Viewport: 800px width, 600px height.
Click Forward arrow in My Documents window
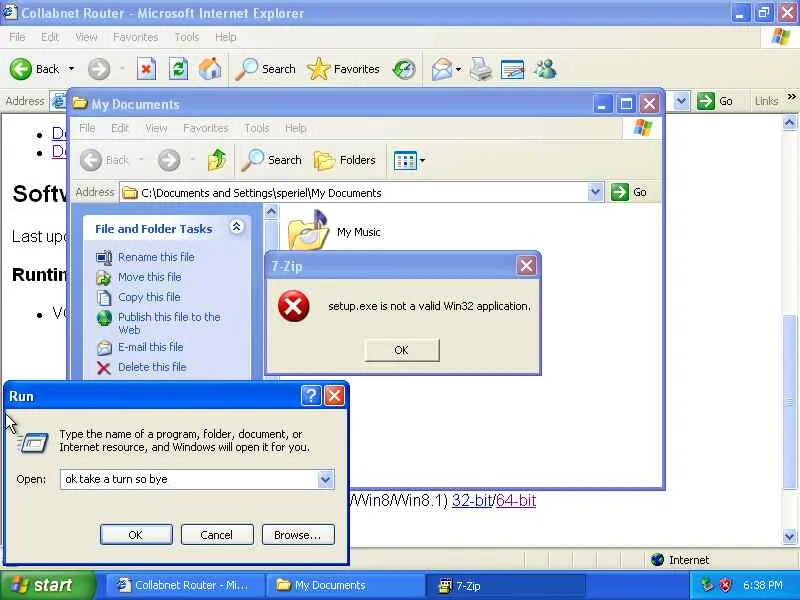pyautogui.click(x=169, y=160)
